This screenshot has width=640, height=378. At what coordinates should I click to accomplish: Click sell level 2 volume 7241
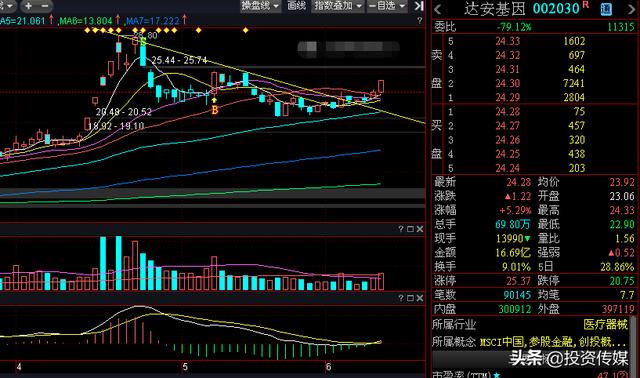point(574,84)
